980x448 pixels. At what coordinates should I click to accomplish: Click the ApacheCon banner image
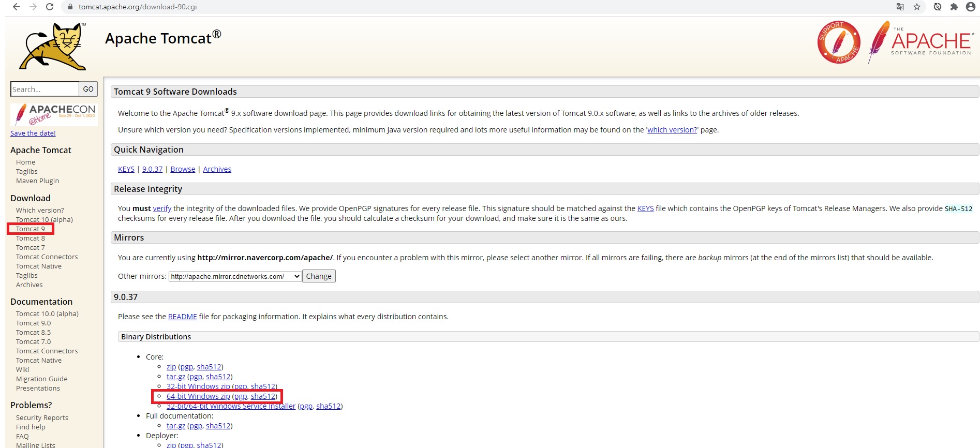pos(54,114)
